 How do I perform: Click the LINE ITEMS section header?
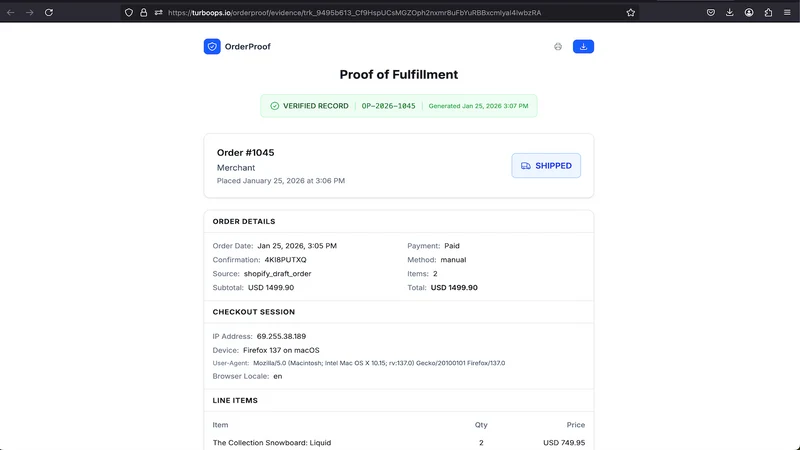point(235,401)
